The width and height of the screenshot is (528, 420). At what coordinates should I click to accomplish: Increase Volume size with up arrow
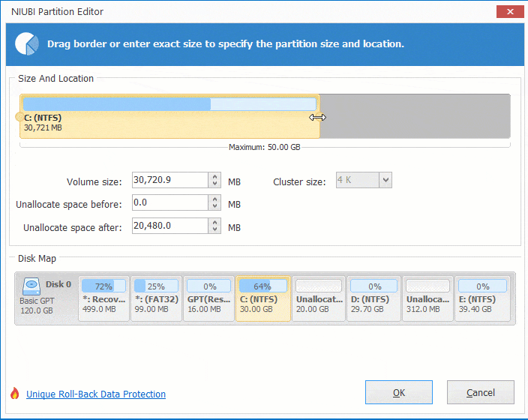[x=214, y=176]
